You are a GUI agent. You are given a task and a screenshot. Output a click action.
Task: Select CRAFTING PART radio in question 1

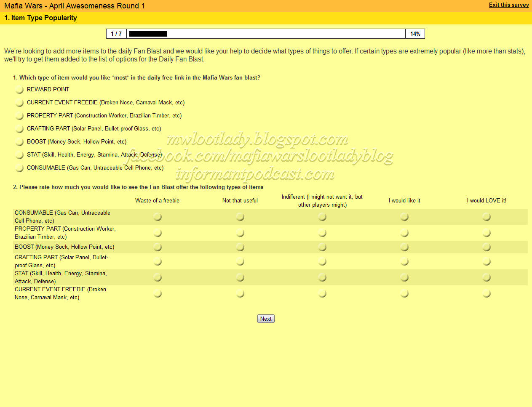coord(19,129)
